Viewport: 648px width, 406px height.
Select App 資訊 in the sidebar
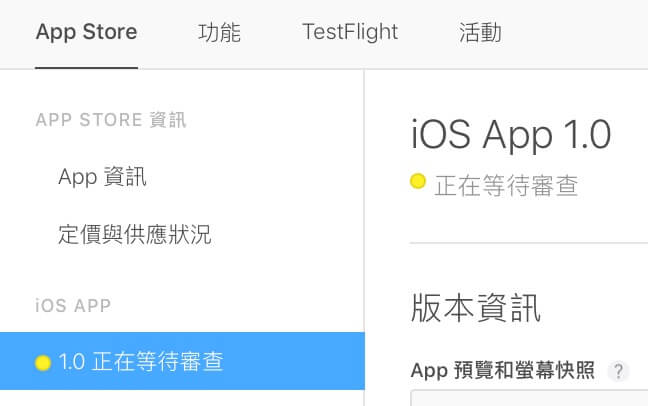pyautogui.click(x=102, y=177)
